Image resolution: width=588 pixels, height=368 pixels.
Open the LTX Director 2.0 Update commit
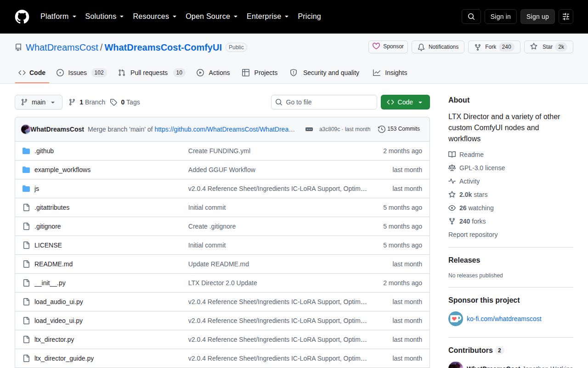[x=223, y=283]
